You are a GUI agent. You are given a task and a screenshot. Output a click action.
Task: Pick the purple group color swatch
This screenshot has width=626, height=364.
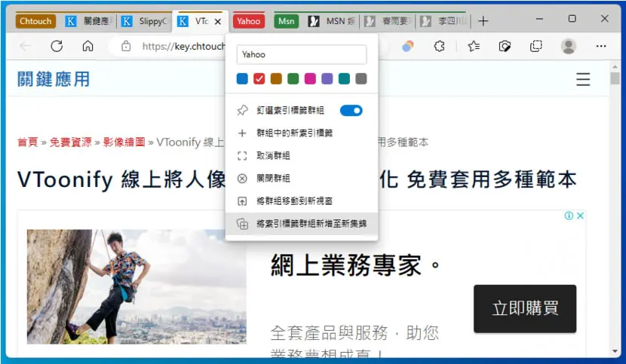[x=327, y=78]
